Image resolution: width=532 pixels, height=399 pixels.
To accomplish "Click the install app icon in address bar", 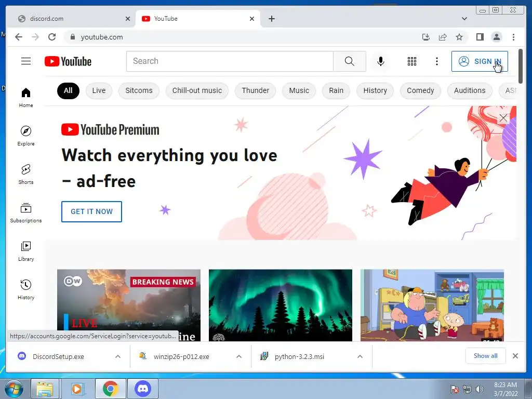I will coord(426,37).
